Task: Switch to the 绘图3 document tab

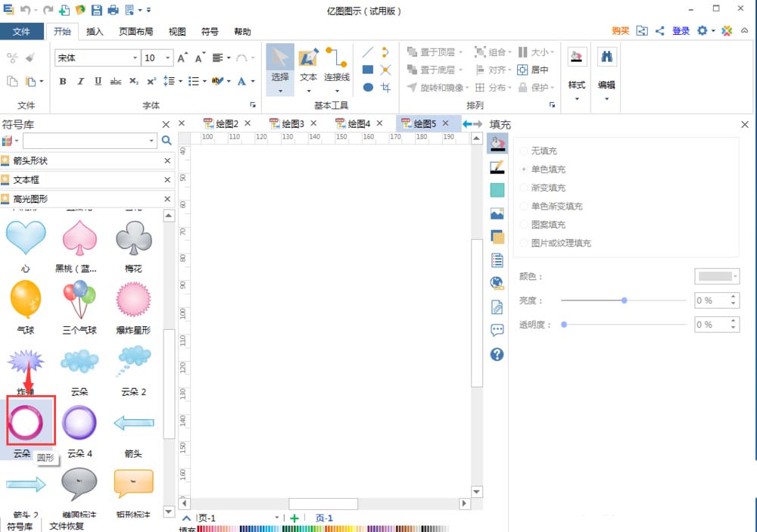Action: [292, 123]
